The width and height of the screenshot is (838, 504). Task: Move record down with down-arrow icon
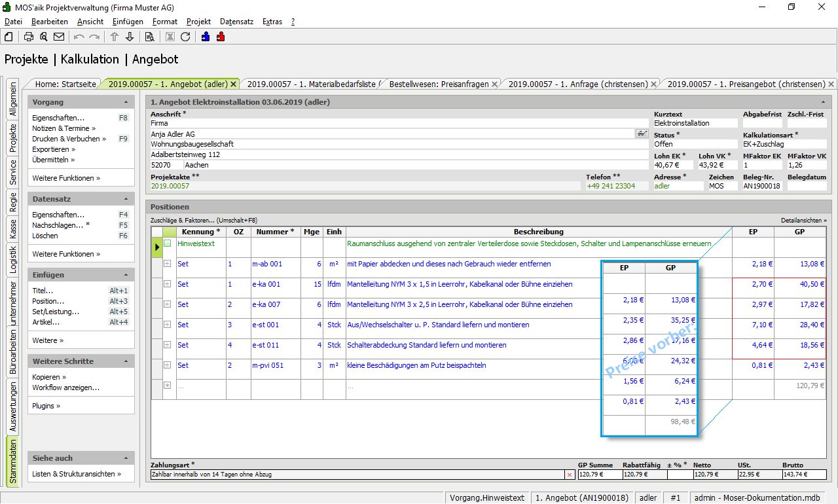tap(130, 37)
